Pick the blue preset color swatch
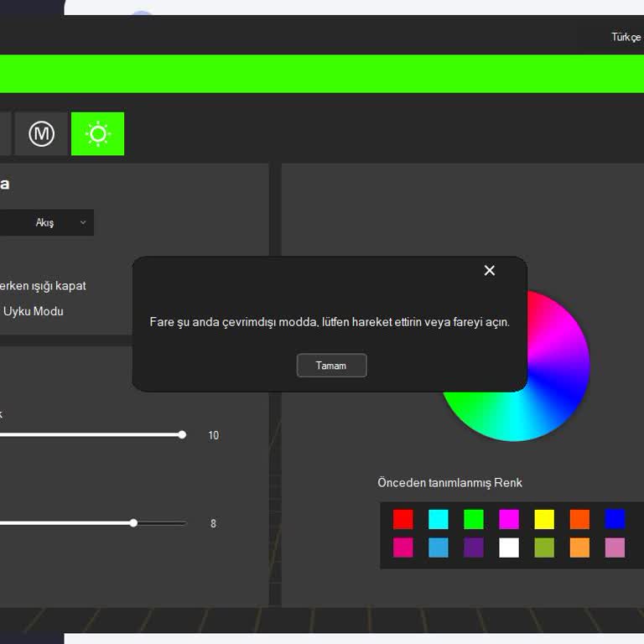This screenshot has height=644, width=644. coord(615,519)
